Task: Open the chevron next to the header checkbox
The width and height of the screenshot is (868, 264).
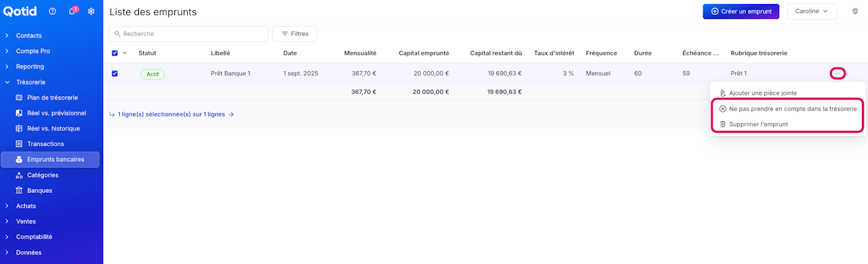Action: click(x=125, y=53)
